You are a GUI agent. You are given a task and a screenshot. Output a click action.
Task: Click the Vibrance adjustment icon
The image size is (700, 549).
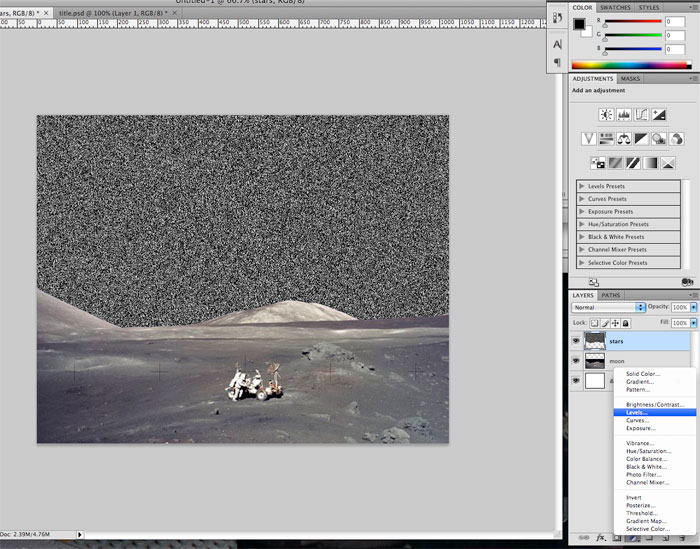[589, 139]
